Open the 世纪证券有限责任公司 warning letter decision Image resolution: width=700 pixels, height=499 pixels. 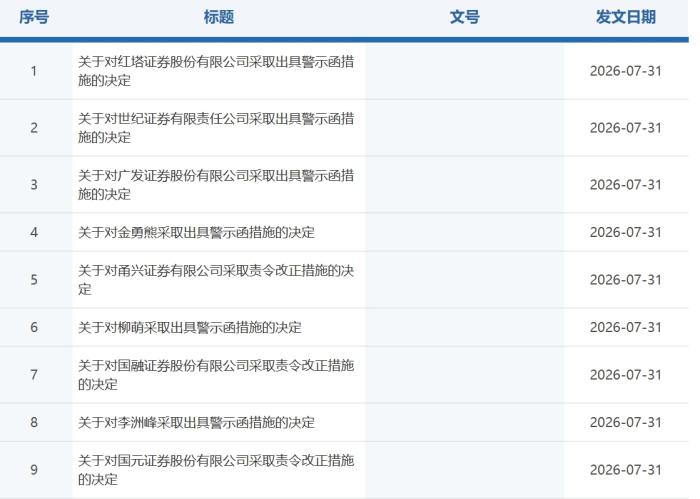click(x=216, y=128)
